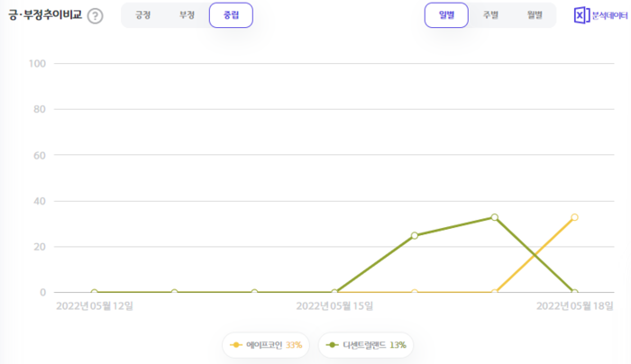Screen dimensions: 631x364
Task: Select the green zero point on 05월 18일
Action: 574,292
